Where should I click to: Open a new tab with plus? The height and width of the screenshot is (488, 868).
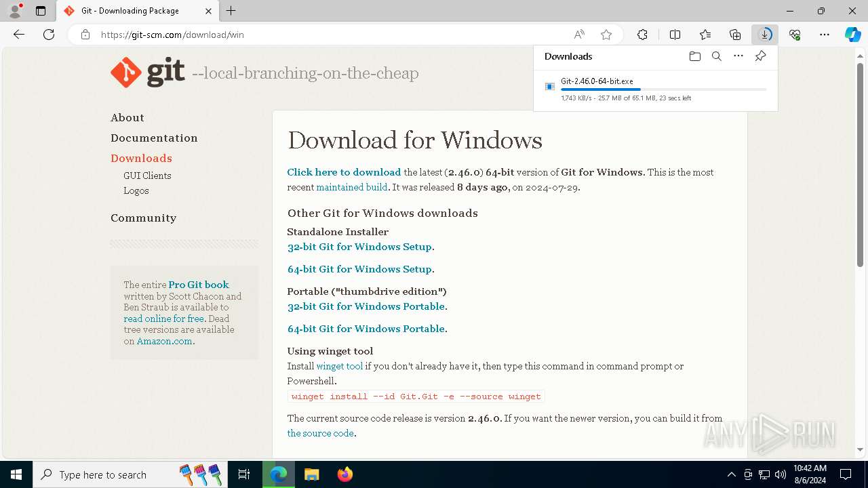(x=231, y=11)
